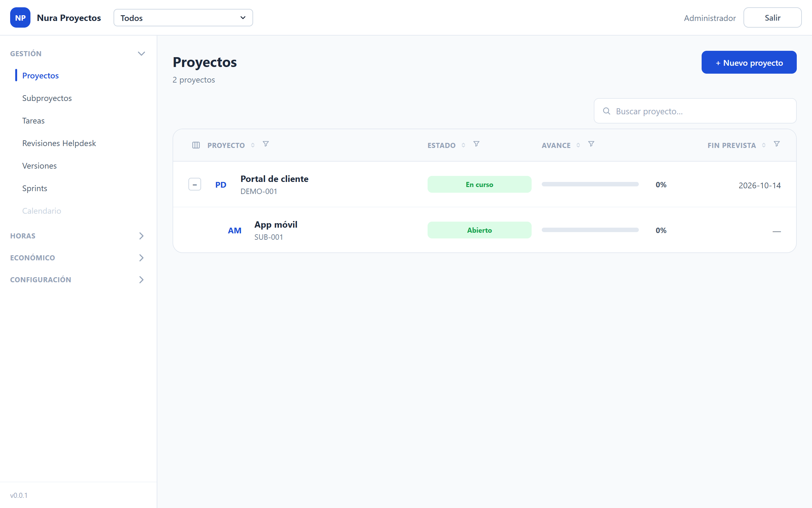This screenshot has height=508, width=812.
Task: Go to Proyectos in the sidebar
Action: click(x=40, y=76)
